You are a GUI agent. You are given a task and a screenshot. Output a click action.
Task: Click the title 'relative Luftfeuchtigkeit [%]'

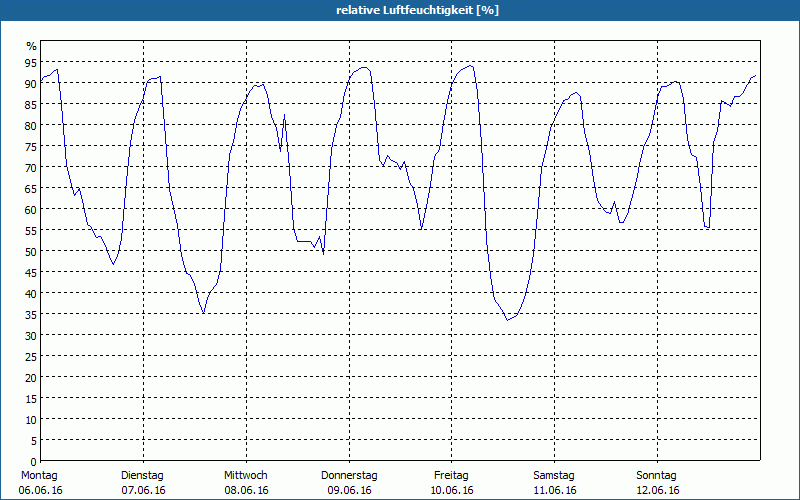[417, 10]
